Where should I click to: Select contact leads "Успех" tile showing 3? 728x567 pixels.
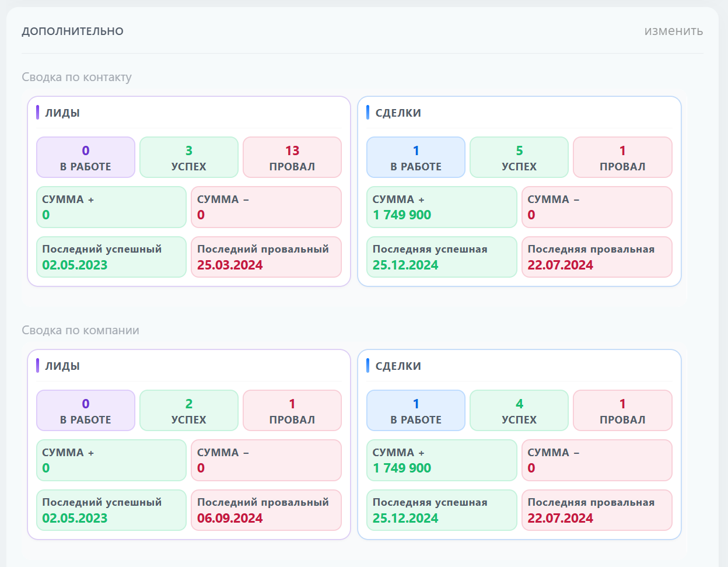pyautogui.click(x=188, y=157)
